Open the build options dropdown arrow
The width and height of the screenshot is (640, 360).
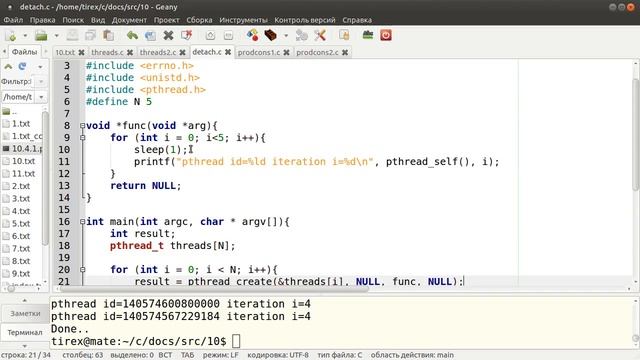(x=286, y=36)
